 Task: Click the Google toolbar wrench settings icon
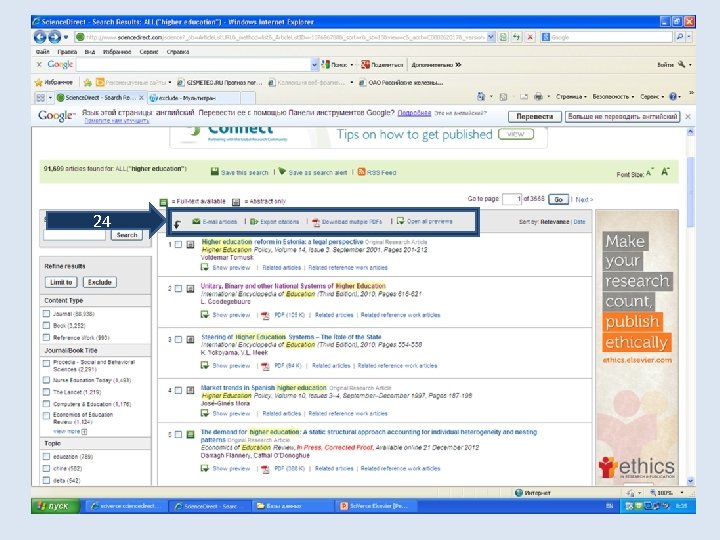click(681, 65)
